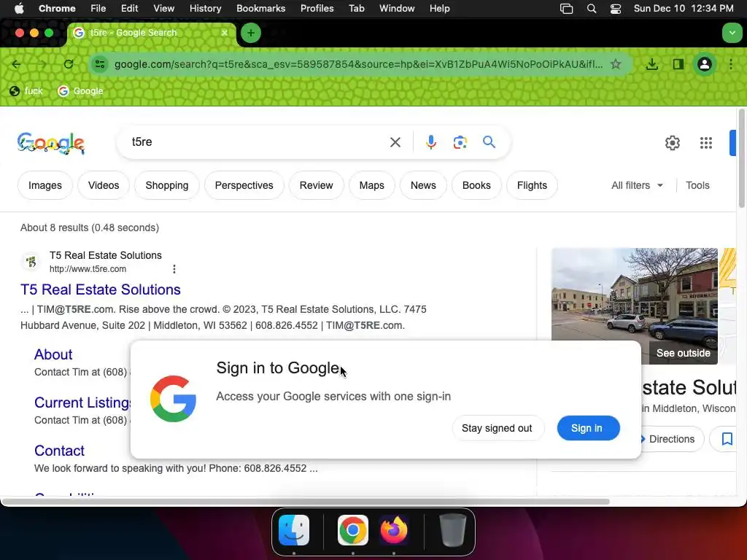Save the place with the bookmark icon

(727, 438)
